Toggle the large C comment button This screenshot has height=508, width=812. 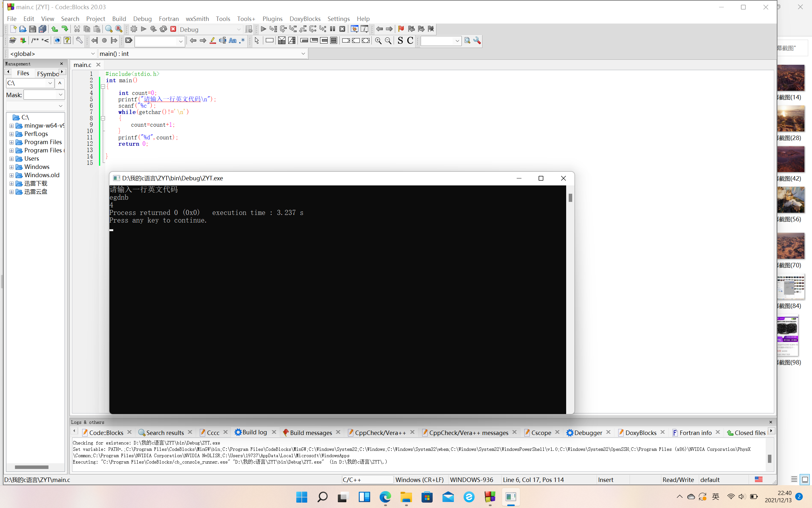pyautogui.click(x=410, y=41)
